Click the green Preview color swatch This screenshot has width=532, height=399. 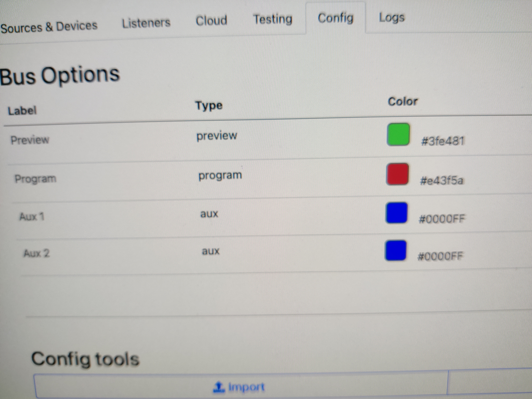coord(398,134)
